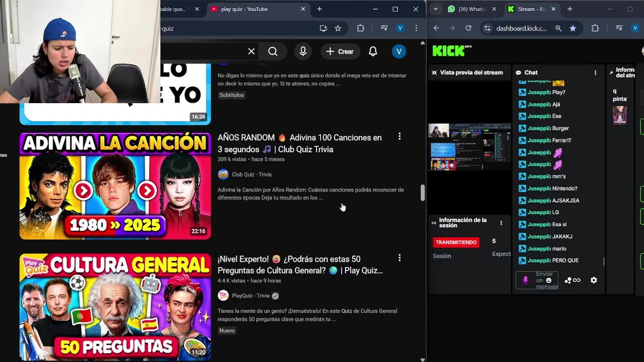
Task: Clear the YouTube search box with the X icon
Action: (252, 51)
